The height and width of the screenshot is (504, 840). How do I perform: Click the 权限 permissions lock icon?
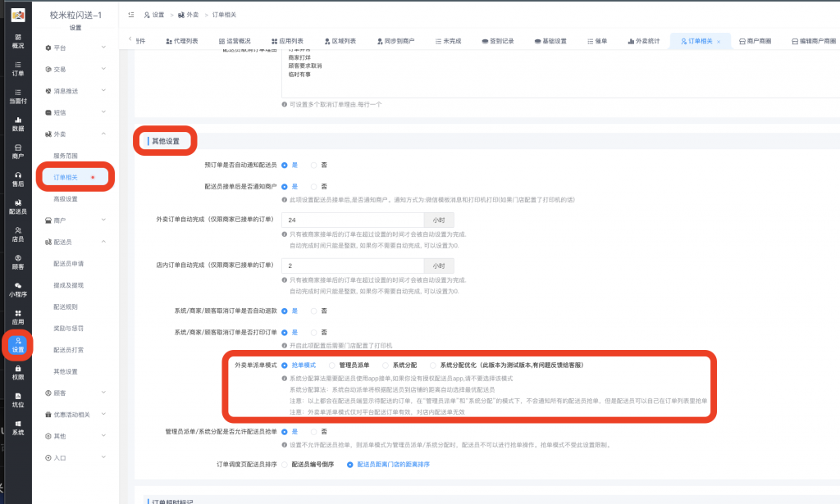click(x=17, y=373)
